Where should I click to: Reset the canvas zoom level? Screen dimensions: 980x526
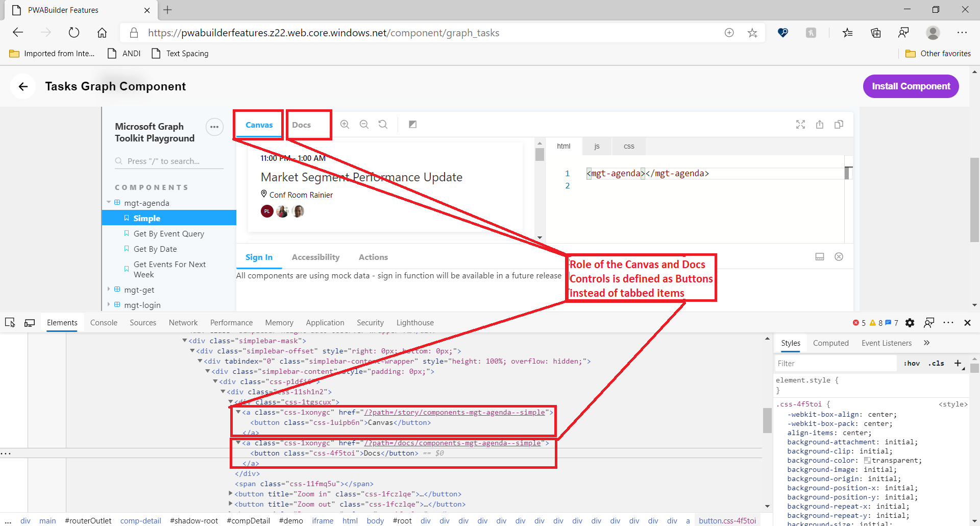click(383, 124)
